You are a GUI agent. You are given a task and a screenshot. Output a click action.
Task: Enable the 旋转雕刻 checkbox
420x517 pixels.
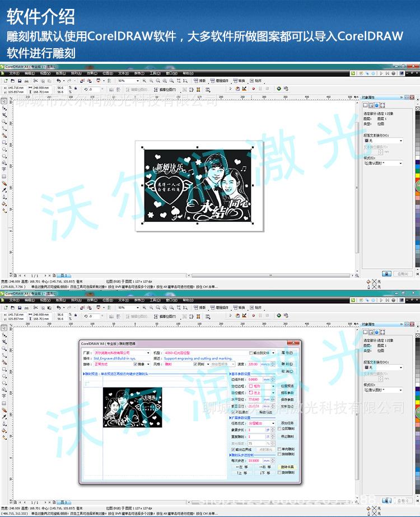(x=279, y=473)
